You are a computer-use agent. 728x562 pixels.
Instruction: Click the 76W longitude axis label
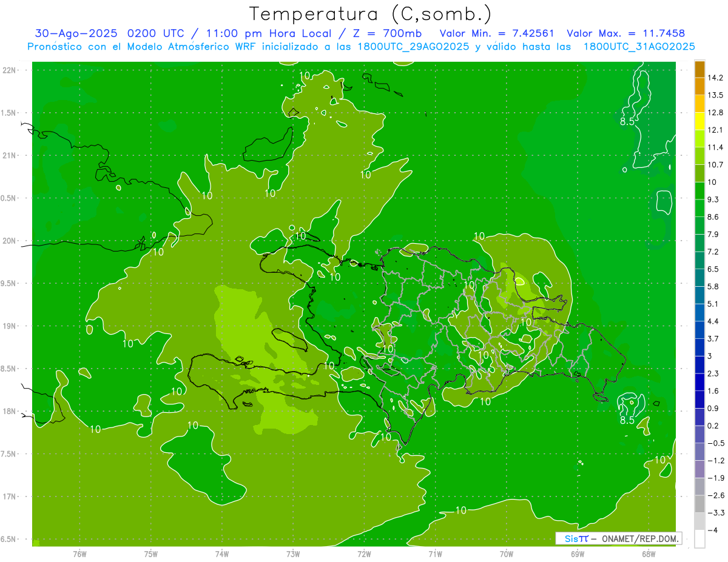(79, 554)
